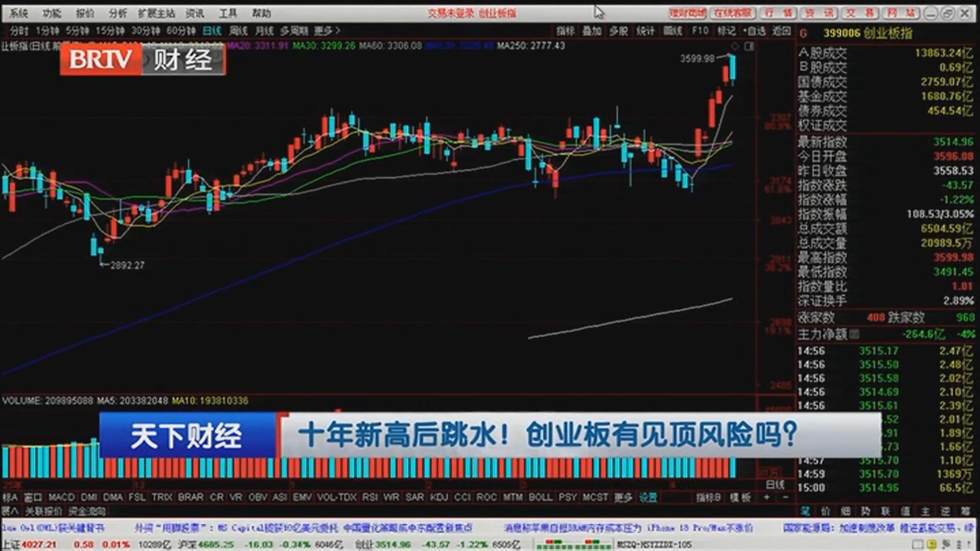Viewport: 980px width, 551px height.
Task: Select the 笔 icon in bottom-right strip
Action: click(x=805, y=511)
